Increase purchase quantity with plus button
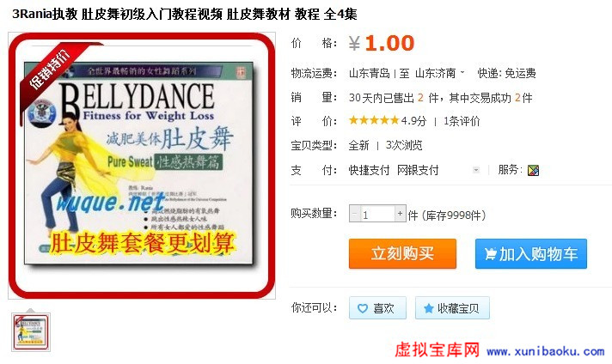Viewport: 612px width, 364px height. pyautogui.click(x=400, y=214)
